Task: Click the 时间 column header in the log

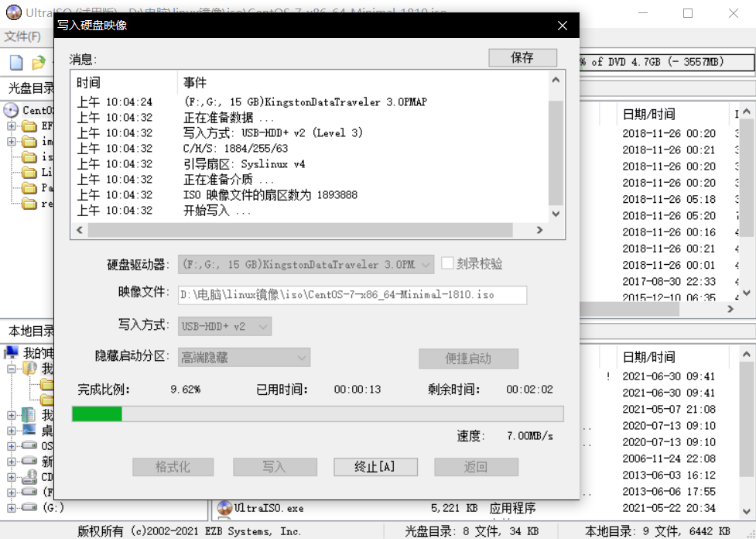Action: [125, 83]
